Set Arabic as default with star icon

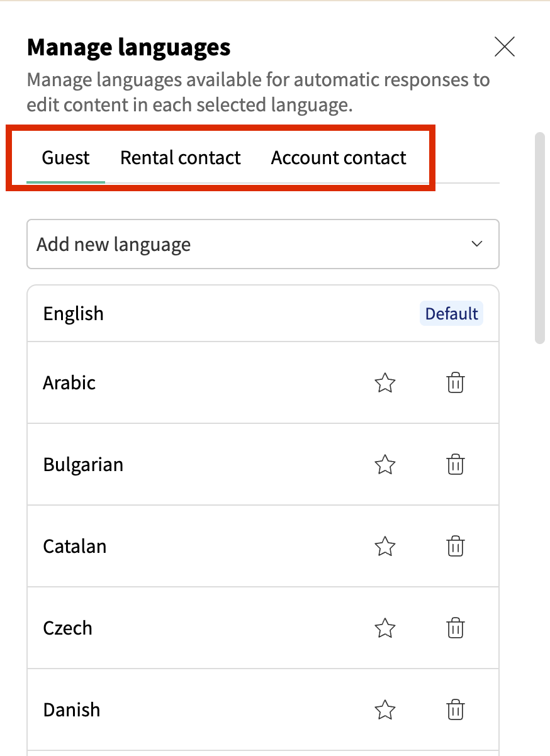pos(384,383)
